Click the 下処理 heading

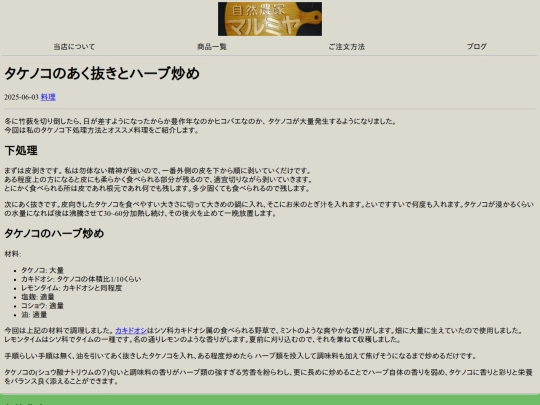21,150
